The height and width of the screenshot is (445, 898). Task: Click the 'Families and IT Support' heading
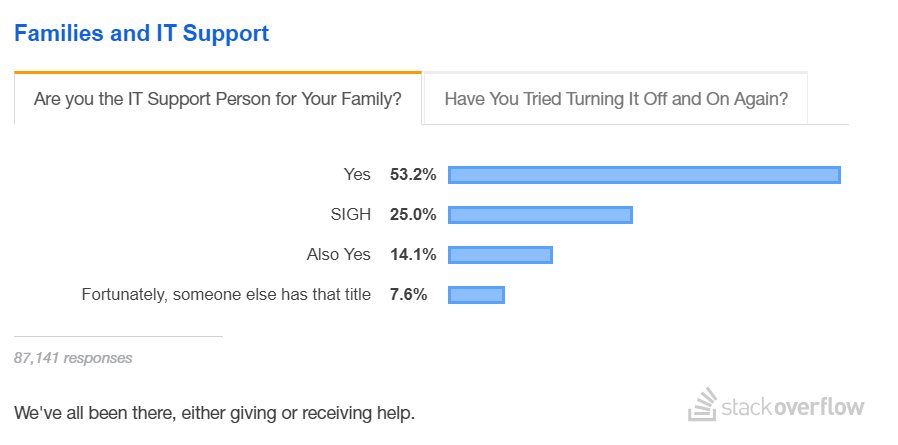(141, 33)
